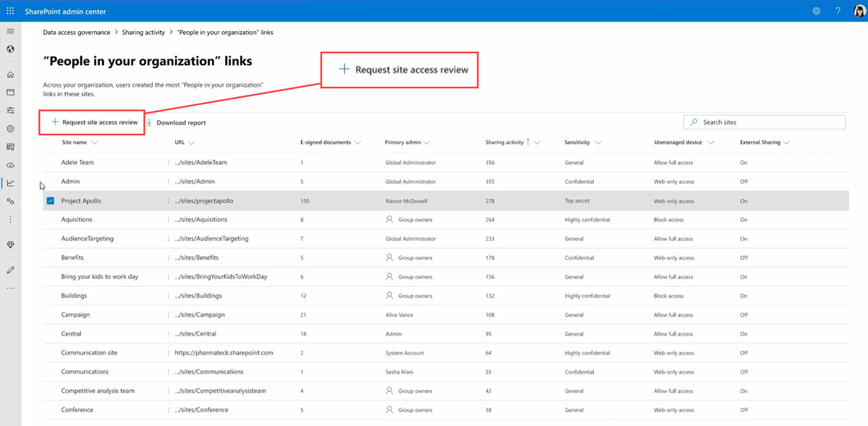Open the app launcher waffle icon
The width and height of the screenshot is (868, 426).
10,11
